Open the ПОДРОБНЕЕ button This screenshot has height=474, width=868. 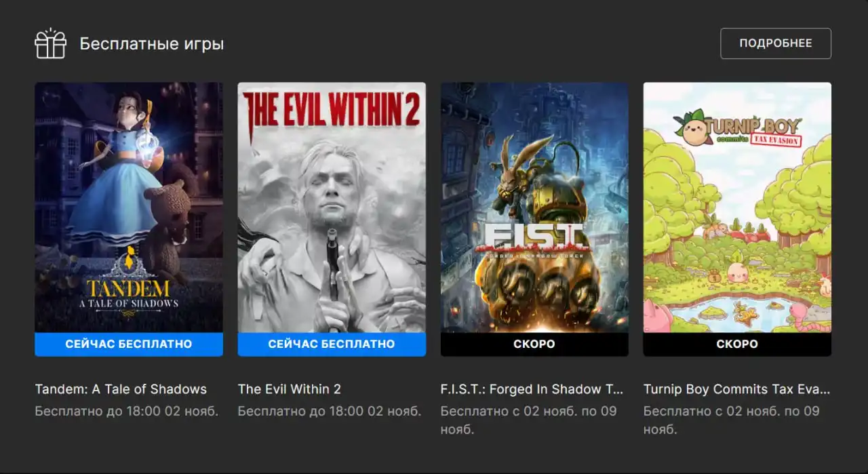[776, 43]
